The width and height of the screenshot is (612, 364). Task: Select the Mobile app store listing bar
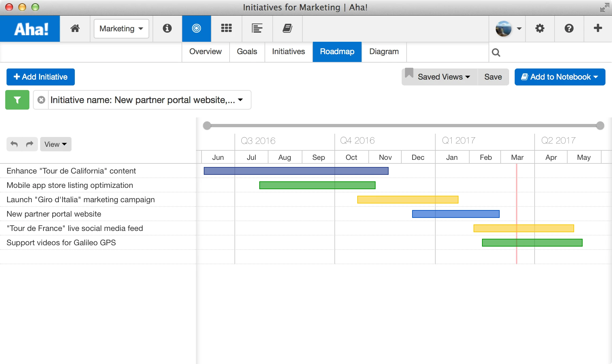click(317, 185)
